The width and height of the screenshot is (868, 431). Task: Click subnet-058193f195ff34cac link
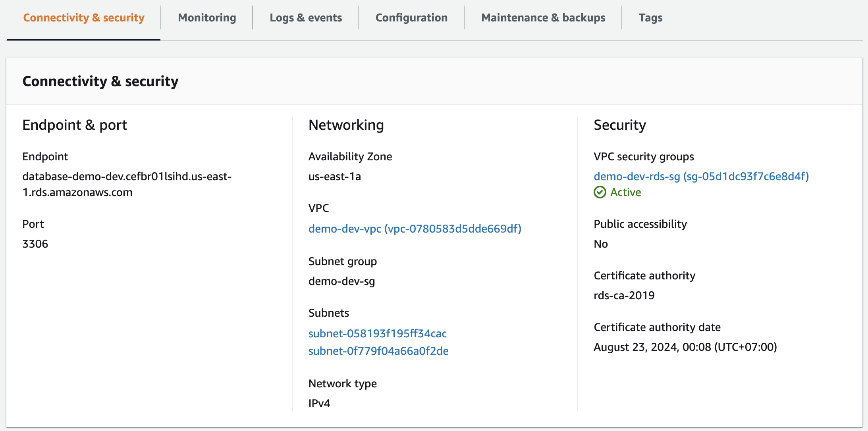378,333
